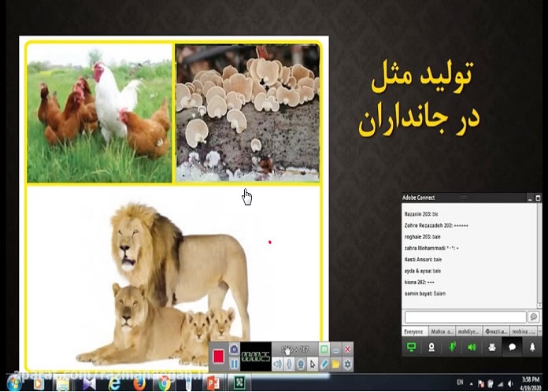Switch to the mahdiye... chat tab
Image resolution: width=548 pixels, height=392 pixels.
pyautogui.click(x=469, y=331)
